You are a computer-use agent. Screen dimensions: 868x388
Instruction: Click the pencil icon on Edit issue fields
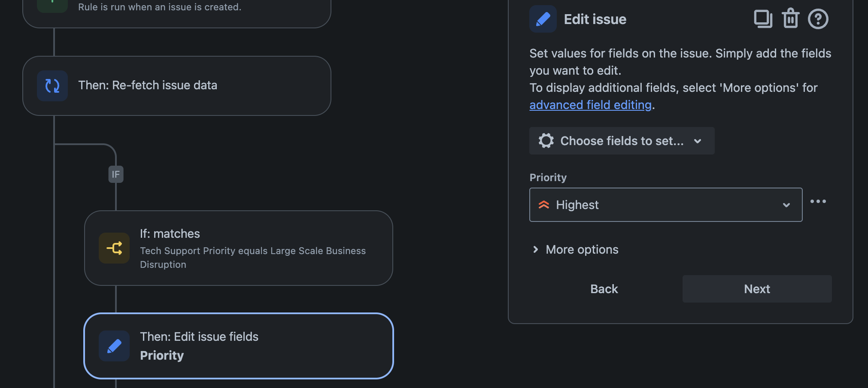114,346
